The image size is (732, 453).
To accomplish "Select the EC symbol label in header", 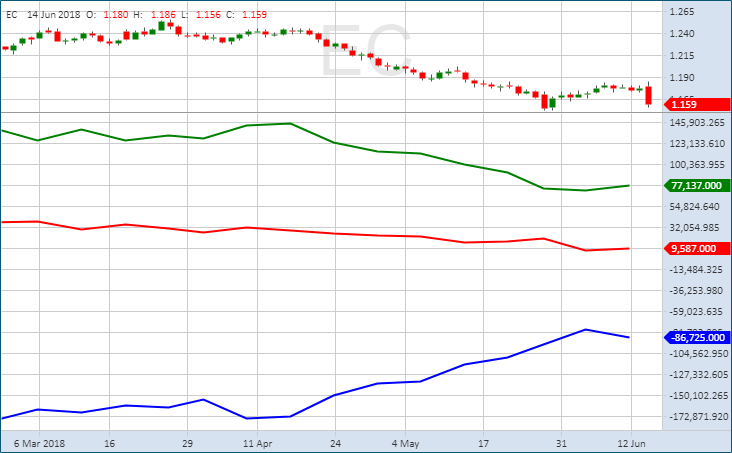I will click(x=11, y=15).
